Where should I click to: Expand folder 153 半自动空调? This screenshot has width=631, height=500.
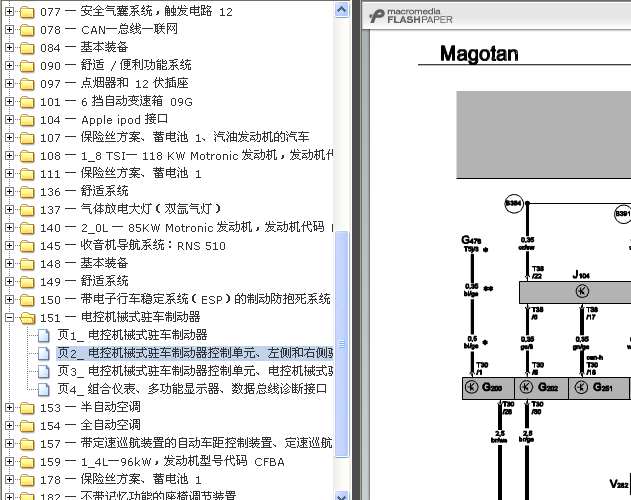[x=9, y=407]
